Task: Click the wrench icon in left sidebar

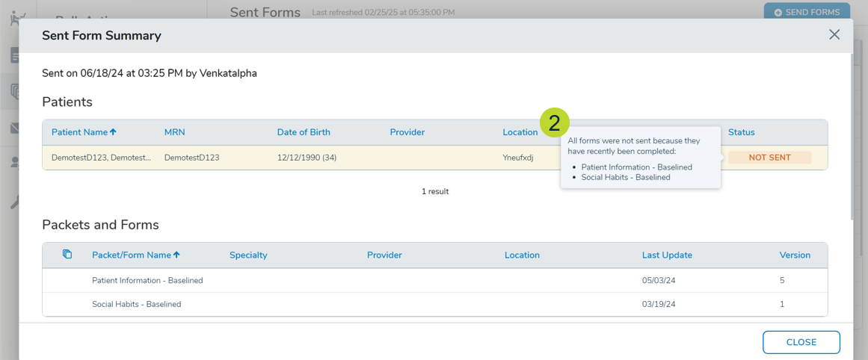Action: coord(14,202)
